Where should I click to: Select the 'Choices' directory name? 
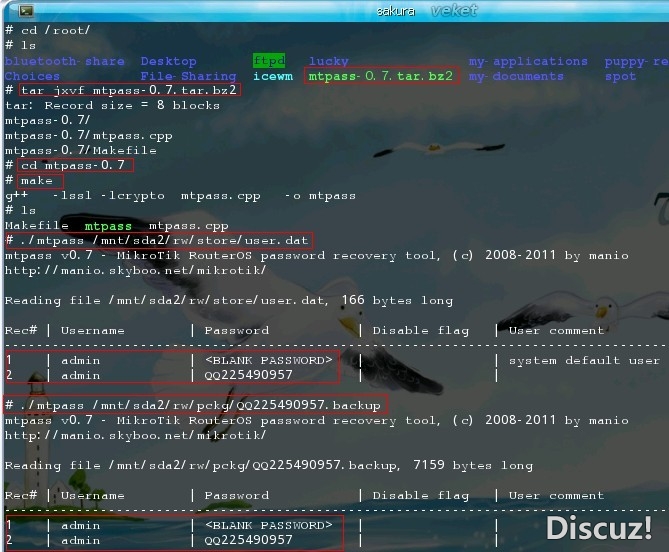coord(32,76)
